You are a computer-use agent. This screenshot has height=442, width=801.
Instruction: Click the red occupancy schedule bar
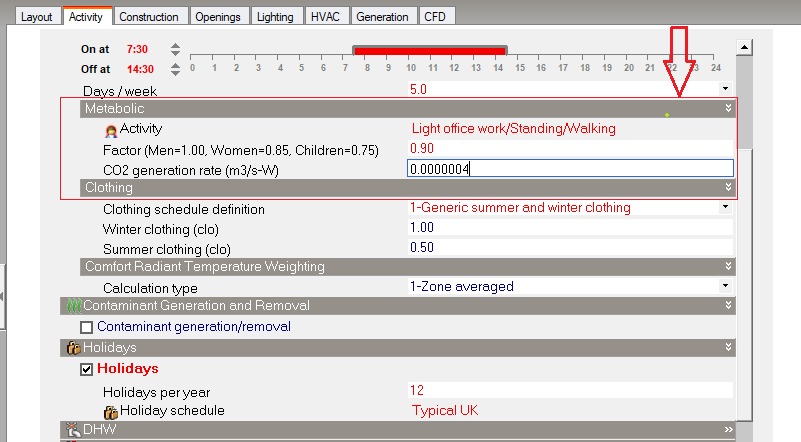click(x=430, y=50)
